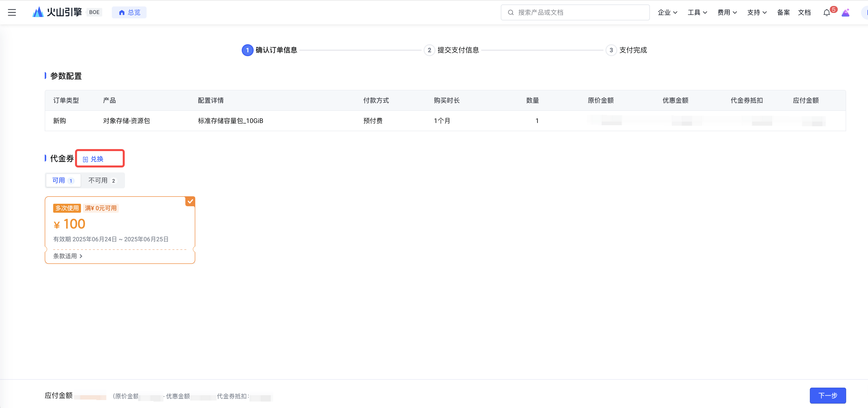The image size is (868, 408).
Task: Click the ¥ 100 voucher amount
Action: click(x=69, y=224)
